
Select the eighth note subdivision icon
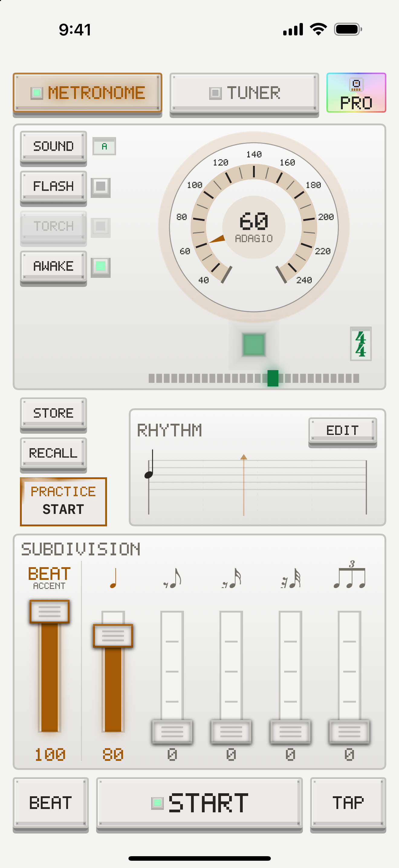coord(172,578)
